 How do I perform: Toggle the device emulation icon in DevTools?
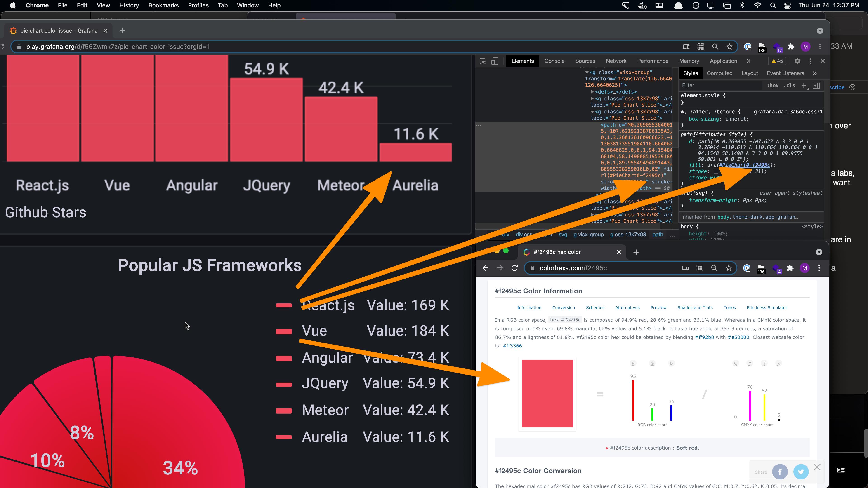pyautogui.click(x=494, y=61)
